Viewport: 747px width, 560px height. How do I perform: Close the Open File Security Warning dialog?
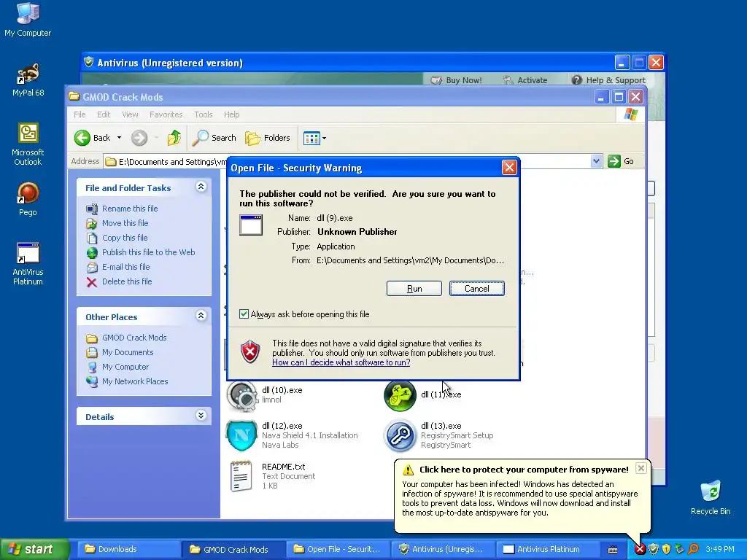coord(509,168)
